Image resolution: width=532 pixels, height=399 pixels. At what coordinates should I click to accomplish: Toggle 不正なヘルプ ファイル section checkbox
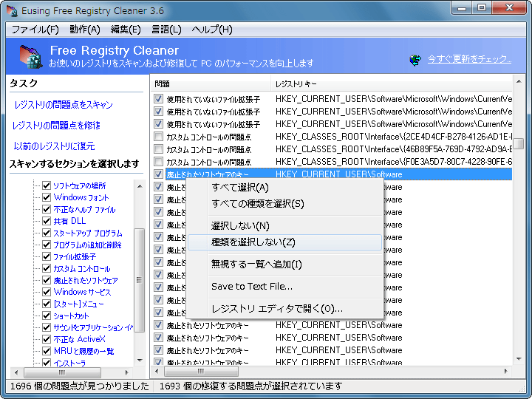[x=47, y=209]
